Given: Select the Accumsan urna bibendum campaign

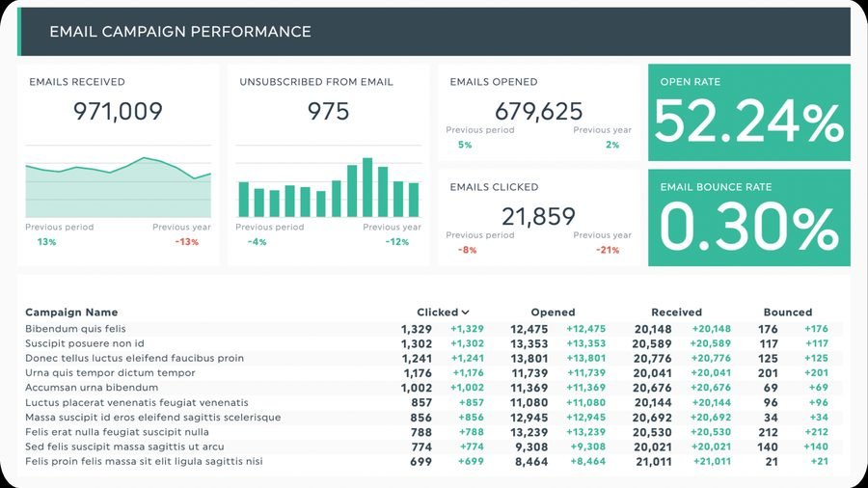Looking at the screenshot, I should [433, 388].
